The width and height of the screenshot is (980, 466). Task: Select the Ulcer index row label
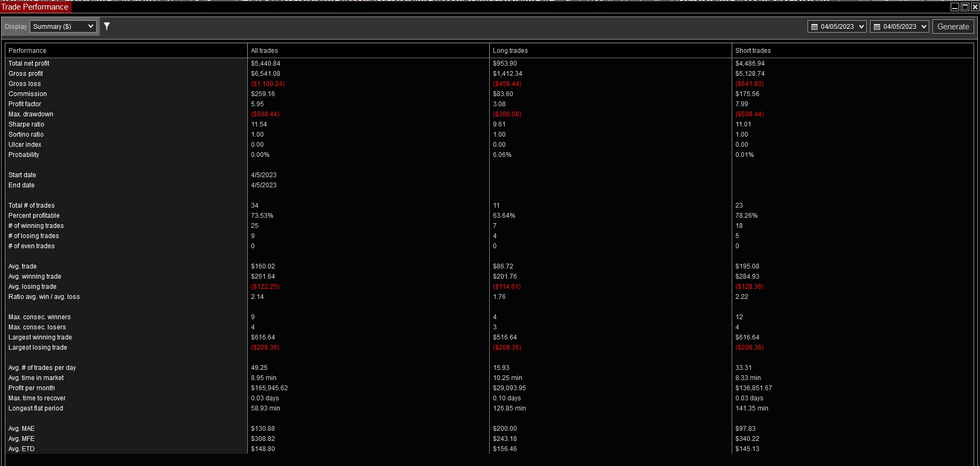point(25,145)
